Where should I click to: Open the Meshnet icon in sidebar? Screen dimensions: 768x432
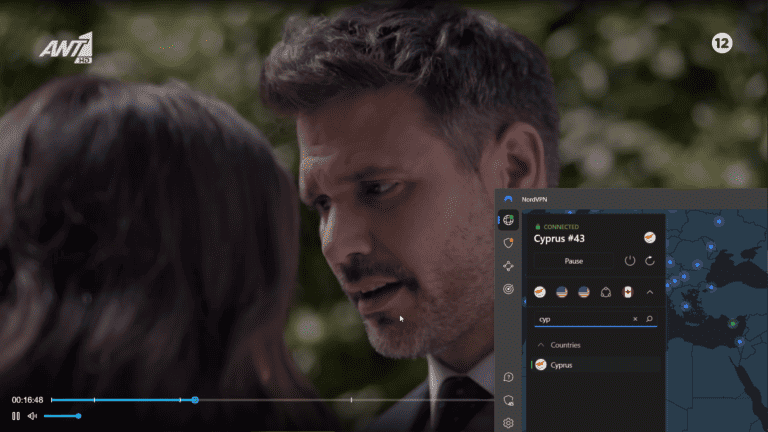pos(509,266)
